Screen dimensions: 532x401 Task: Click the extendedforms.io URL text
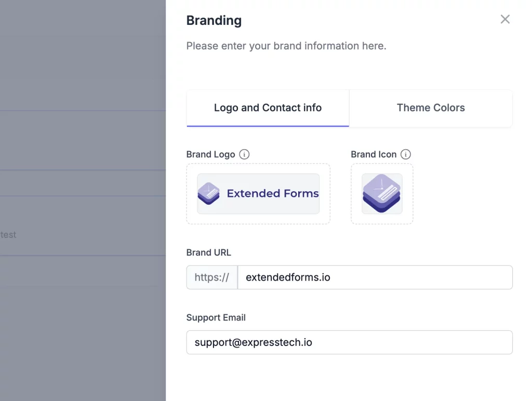tap(287, 277)
